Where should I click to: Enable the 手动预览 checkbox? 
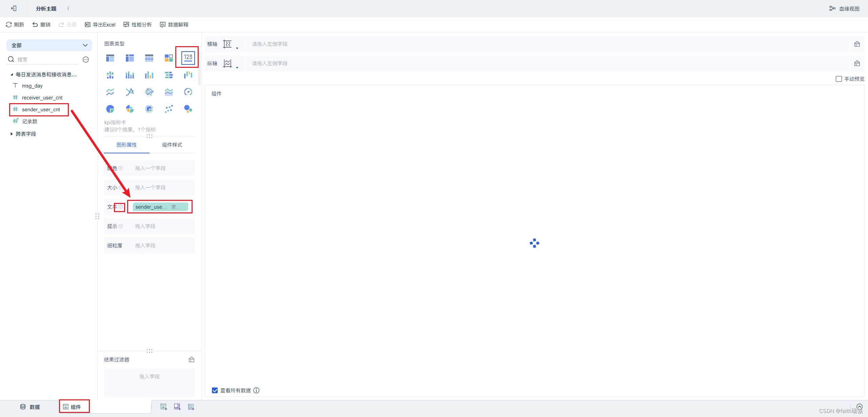[839, 79]
